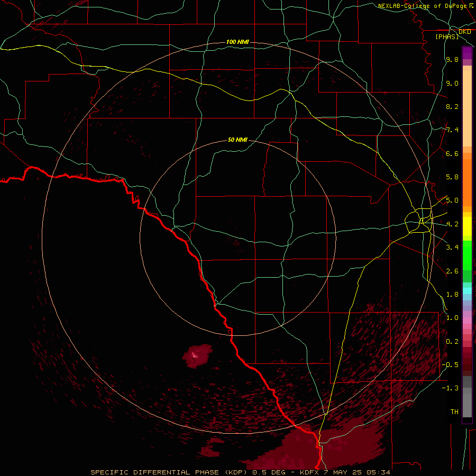Click the bright yellow band of the legend
This screenshot has height=476, width=476.
[x=467, y=226]
